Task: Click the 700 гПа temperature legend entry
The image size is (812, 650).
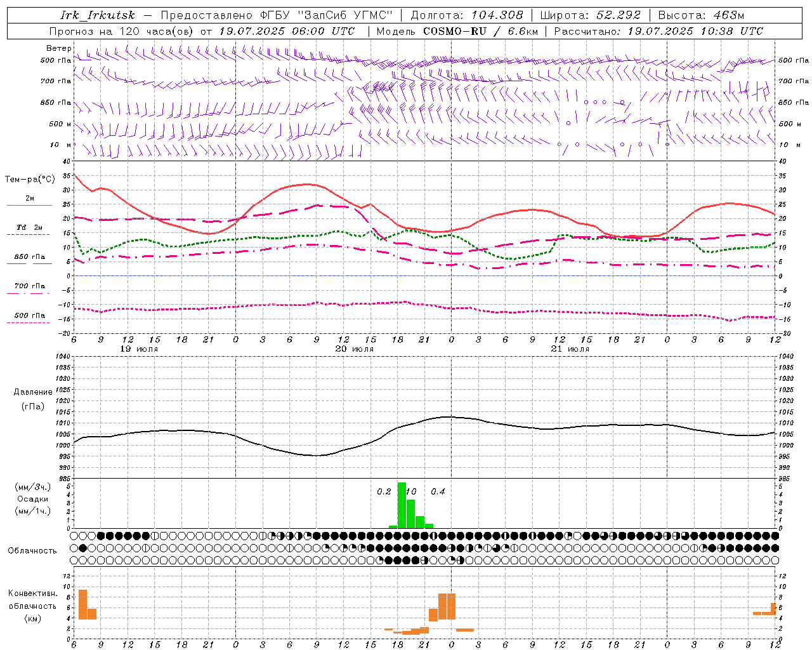Action: coord(30,286)
